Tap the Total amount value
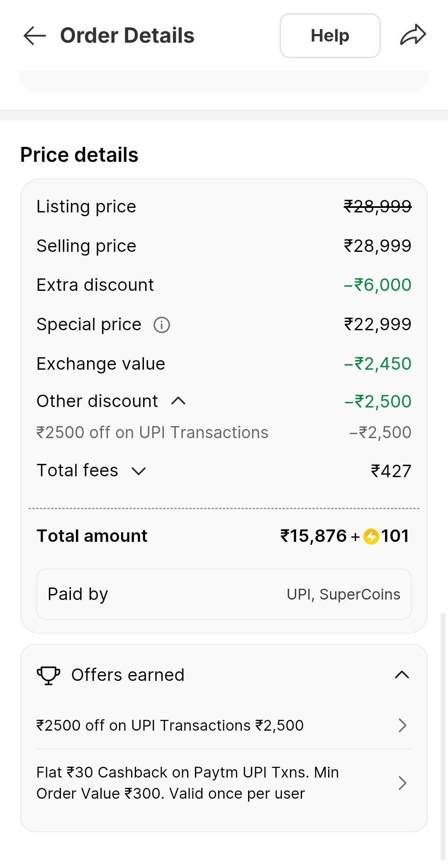448x868 pixels. (x=314, y=536)
